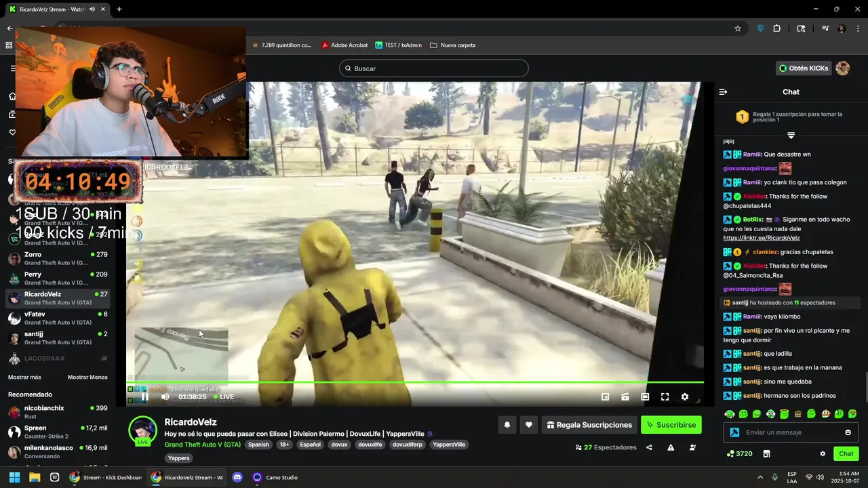Click the green video progress bar
Screen dimensions: 868x488
[x=415, y=383]
